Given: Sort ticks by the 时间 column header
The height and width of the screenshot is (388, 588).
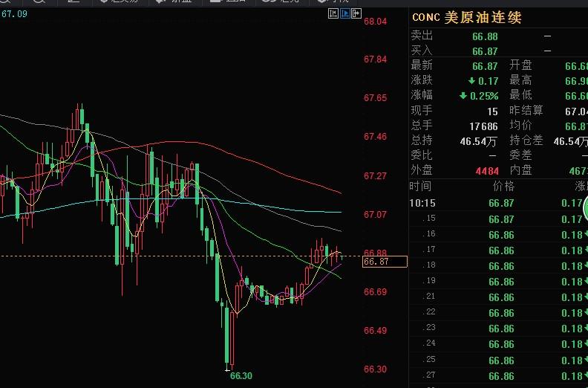Looking at the screenshot, I should (x=420, y=186).
